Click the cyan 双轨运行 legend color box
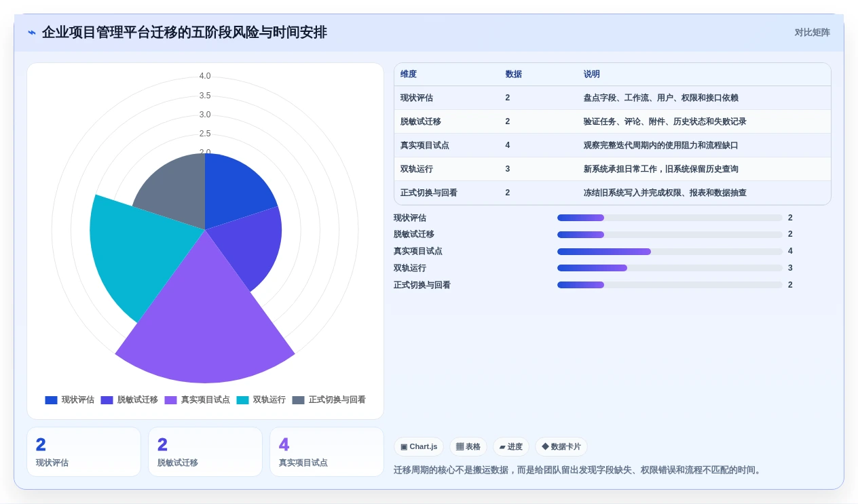Screen dimensions: 858x504 click(243, 400)
